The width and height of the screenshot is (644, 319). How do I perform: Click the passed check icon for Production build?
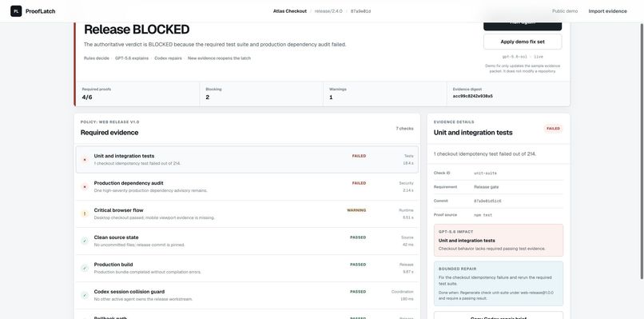pyautogui.click(x=85, y=268)
